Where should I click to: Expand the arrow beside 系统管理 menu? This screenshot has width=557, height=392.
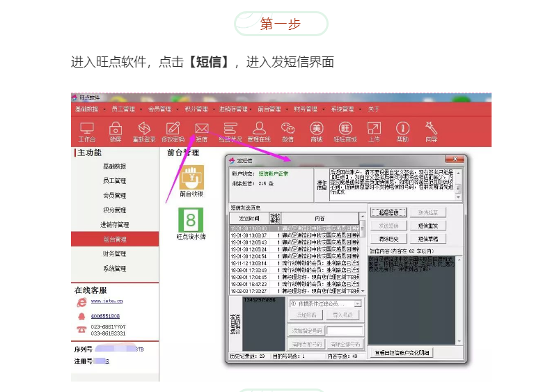[360, 109]
